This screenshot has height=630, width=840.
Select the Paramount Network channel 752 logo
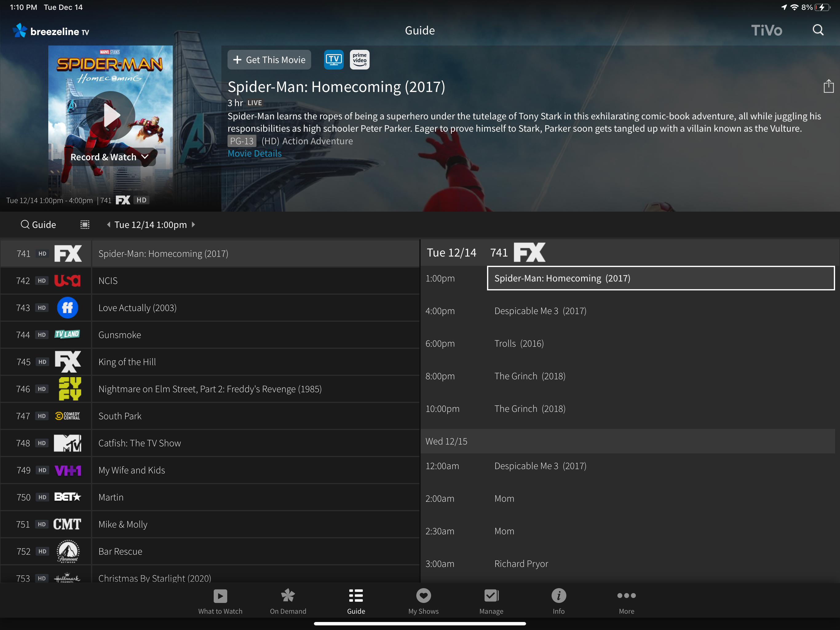point(68,551)
